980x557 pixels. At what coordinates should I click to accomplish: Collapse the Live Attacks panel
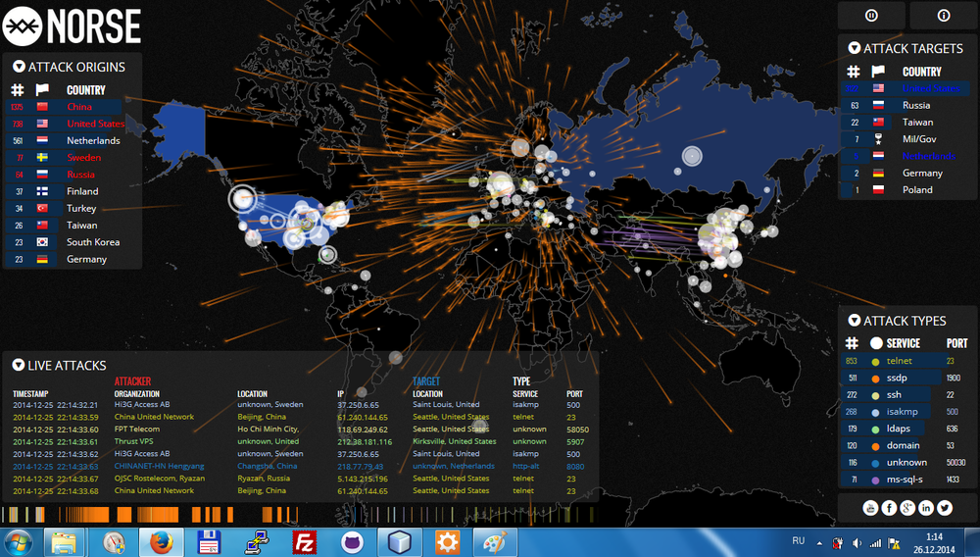tap(18, 365)
